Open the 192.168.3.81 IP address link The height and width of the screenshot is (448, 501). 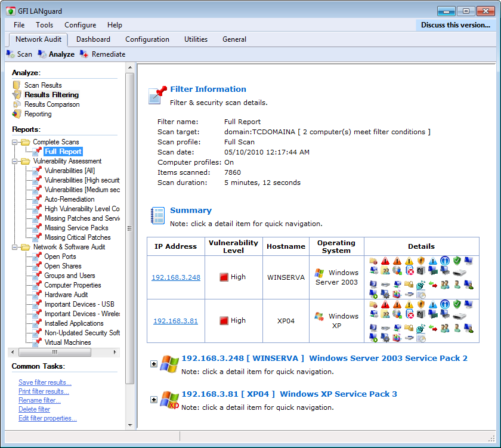click(176, 321)
